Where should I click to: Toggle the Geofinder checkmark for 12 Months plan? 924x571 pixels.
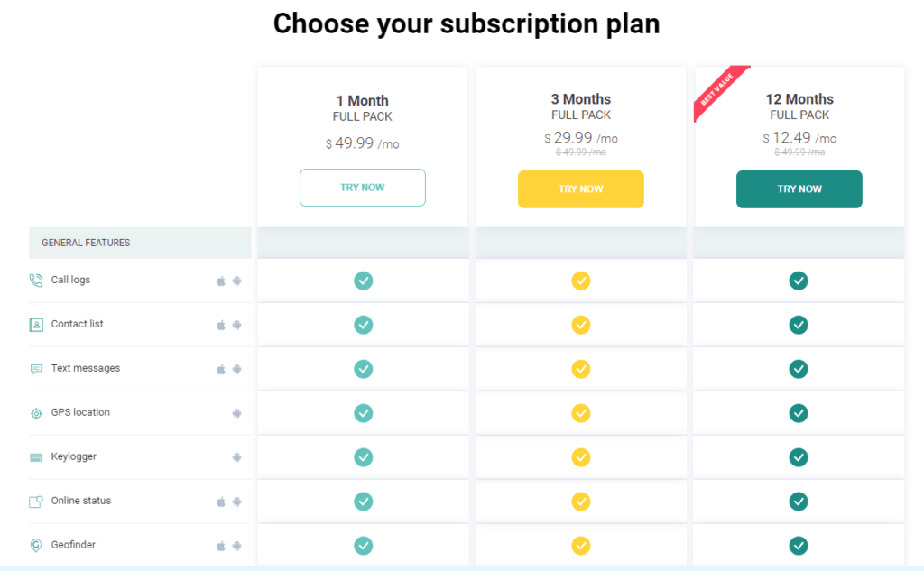click(799, 546)
